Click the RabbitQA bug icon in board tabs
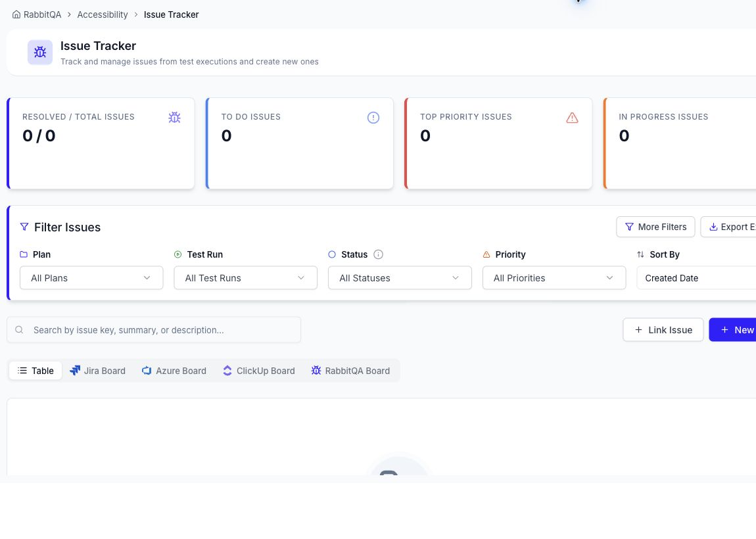 pyautogui.click(x=316, y=370)
